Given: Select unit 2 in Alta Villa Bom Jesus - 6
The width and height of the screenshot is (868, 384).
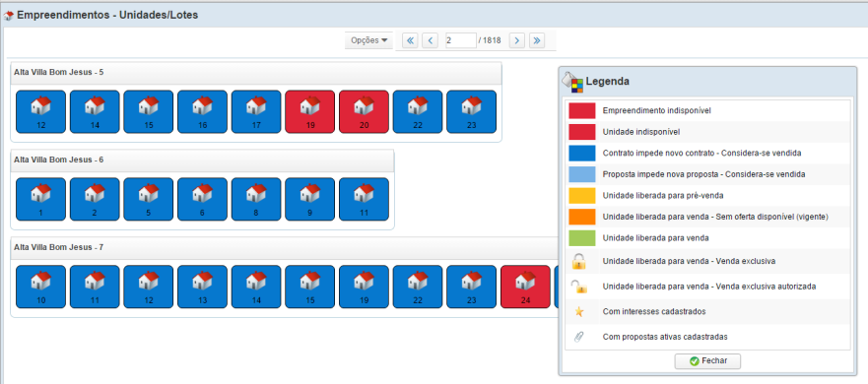Looking at the screenshot, I should point(95,199).
